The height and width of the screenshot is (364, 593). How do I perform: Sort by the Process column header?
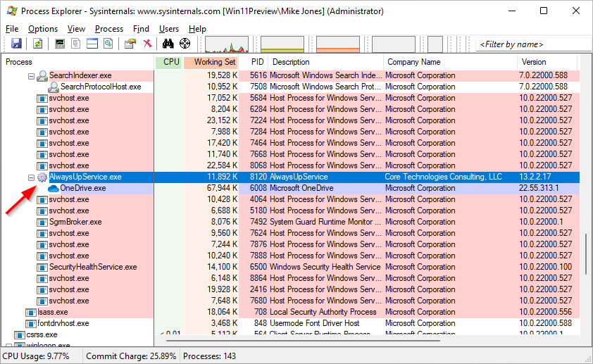78,62
